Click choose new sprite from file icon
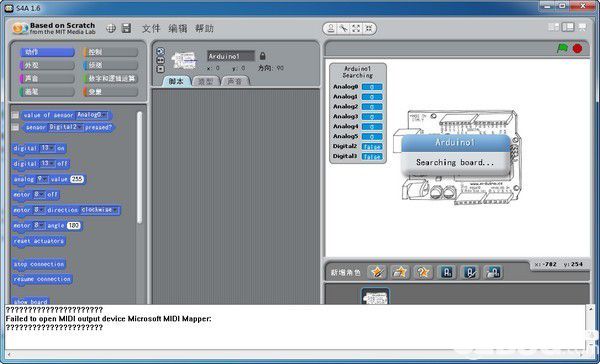Screen dimensions: 600x364 tap(400, 272)
